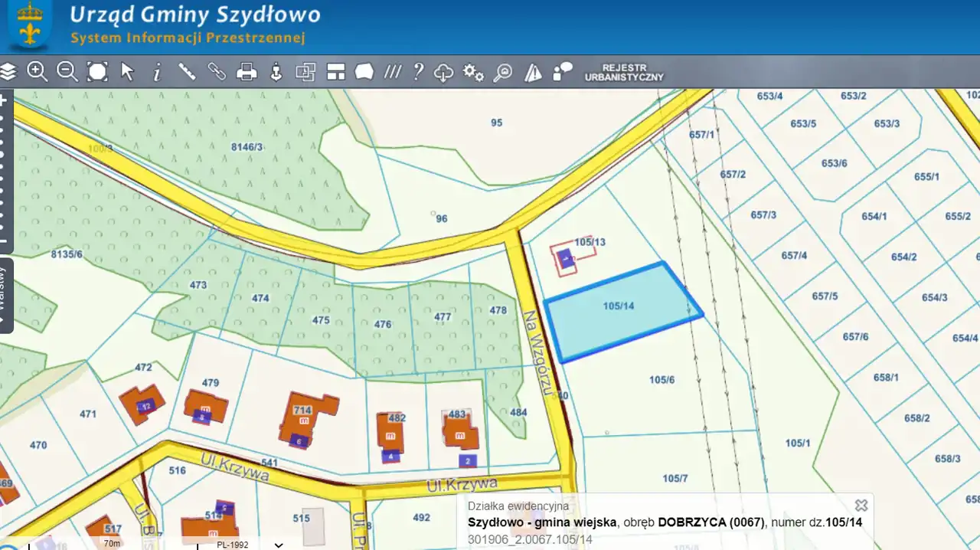The height and width of the screenshot is (550, 980).
Task: Click parcel label 8135/6
Action: click(67, 254)
